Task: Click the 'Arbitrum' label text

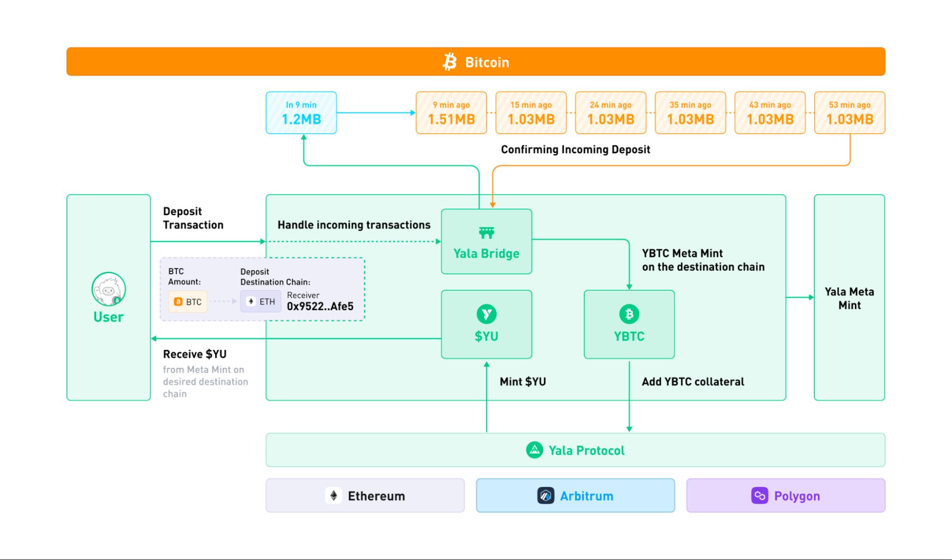Action: coord(587,496)
